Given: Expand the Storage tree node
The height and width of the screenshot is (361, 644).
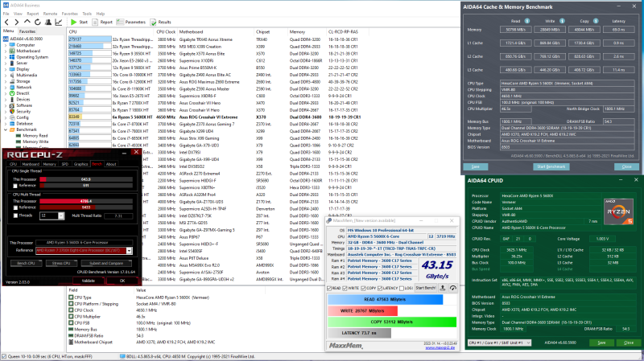Looking at the screenshot, I should (6, 81).
